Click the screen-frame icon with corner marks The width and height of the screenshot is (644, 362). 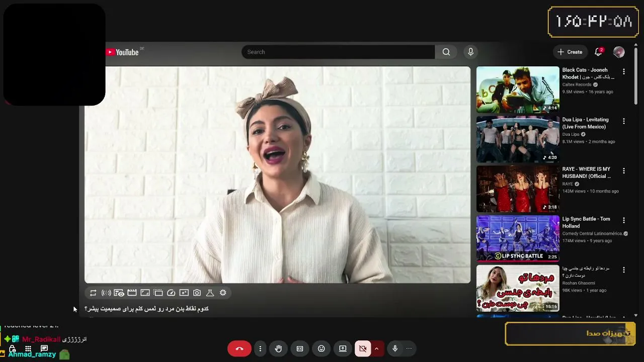pyautogui.click(x=145, y=293)
